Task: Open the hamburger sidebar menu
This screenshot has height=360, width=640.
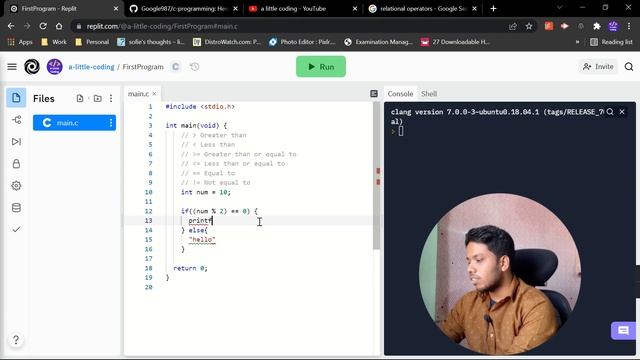Action: pos(12,67)
